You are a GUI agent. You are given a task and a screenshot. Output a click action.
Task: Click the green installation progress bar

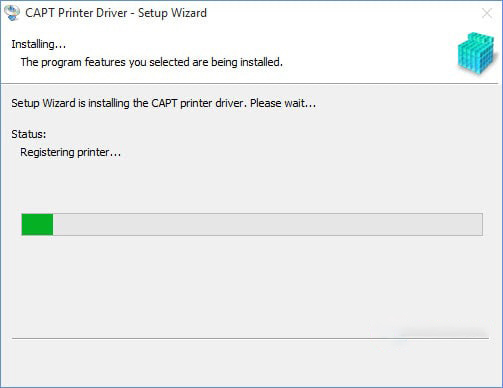click(x=252, y=224)
